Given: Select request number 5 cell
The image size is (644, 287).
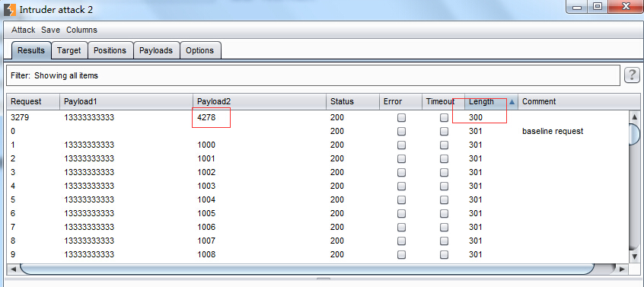Looking at the screenshot, I should point(13,200).
